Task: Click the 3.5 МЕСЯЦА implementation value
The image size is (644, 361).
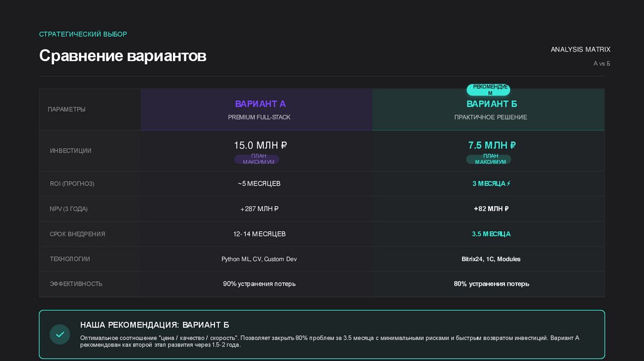Action: (491, 234)
